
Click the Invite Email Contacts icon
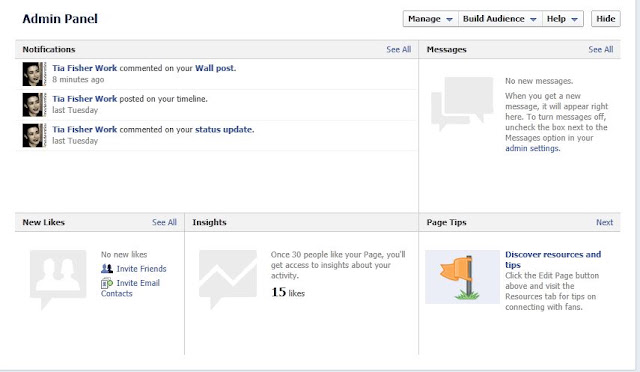point(107,283)
